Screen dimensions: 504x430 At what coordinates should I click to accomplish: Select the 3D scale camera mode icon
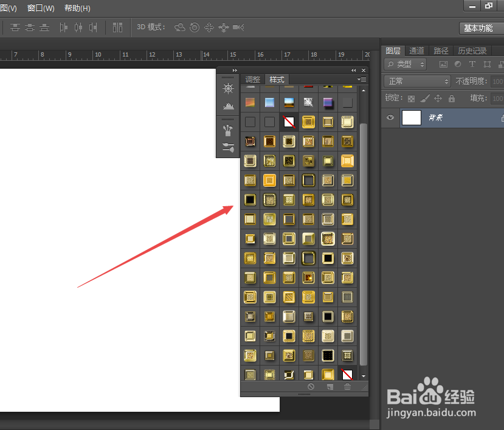238,27
